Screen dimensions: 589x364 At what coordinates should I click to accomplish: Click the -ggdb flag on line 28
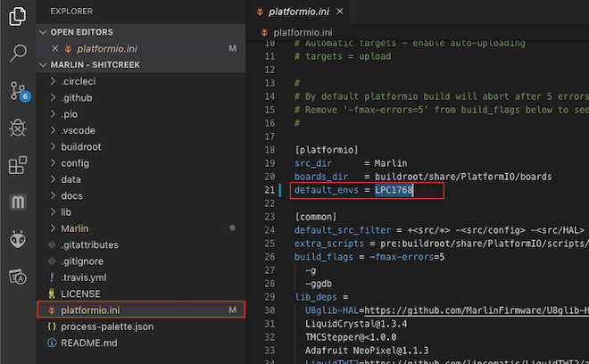pyautogui.click(x=319, y=284)
